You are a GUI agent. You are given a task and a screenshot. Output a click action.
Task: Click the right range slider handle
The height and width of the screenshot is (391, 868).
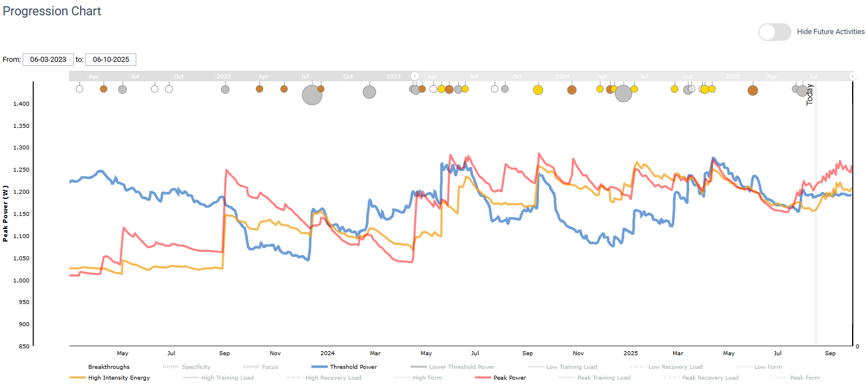tap(852, 76)
